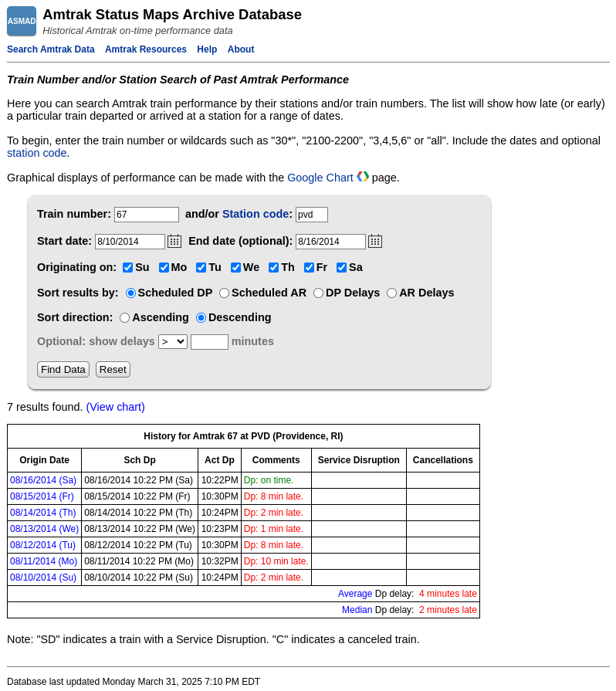Click the Average Dp delay link

click(x=355, y=594)
